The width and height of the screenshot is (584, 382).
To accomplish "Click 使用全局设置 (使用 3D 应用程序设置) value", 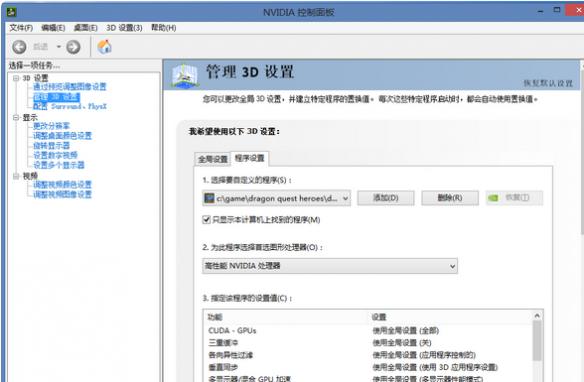I will tap(435, 367).
